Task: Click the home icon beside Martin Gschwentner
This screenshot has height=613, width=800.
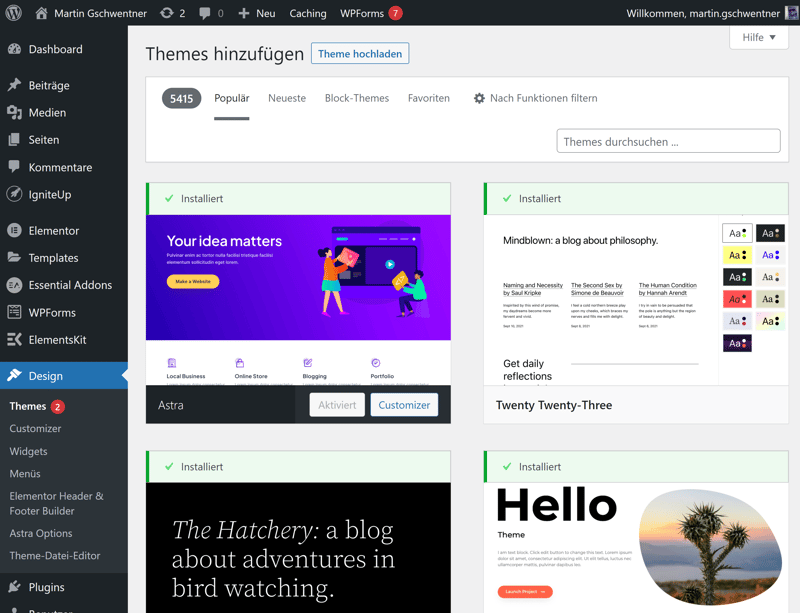Action: pos(41,13)
